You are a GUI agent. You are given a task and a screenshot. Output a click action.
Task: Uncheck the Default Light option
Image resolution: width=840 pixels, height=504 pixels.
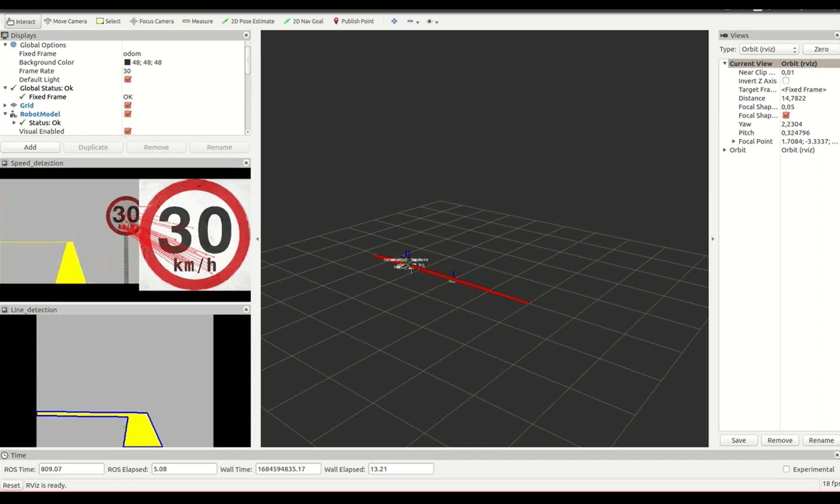tap(128, 80)
